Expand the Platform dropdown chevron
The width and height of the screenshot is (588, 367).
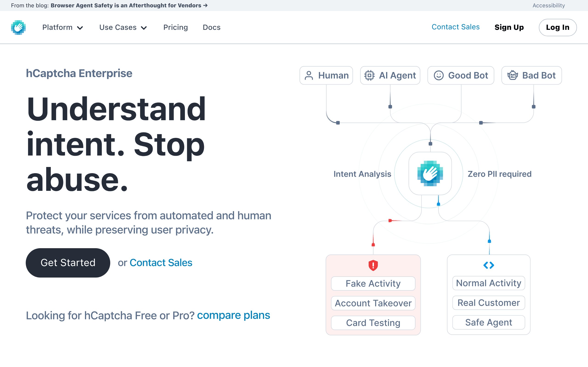[80, 28]
